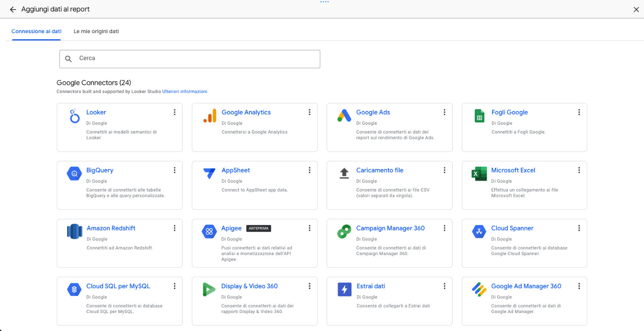
Task: Open more options for BigQuery card
Action: tap(174, 170)
